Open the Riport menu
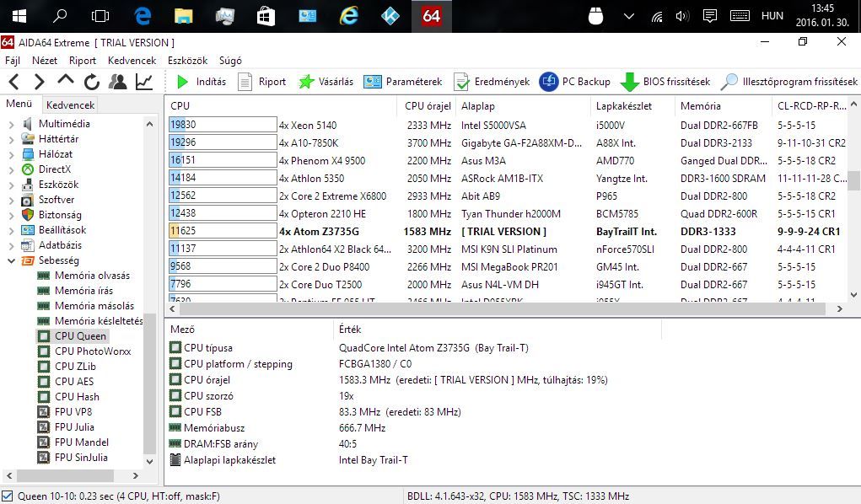This screenshot has height=504, width=861. 83,61
